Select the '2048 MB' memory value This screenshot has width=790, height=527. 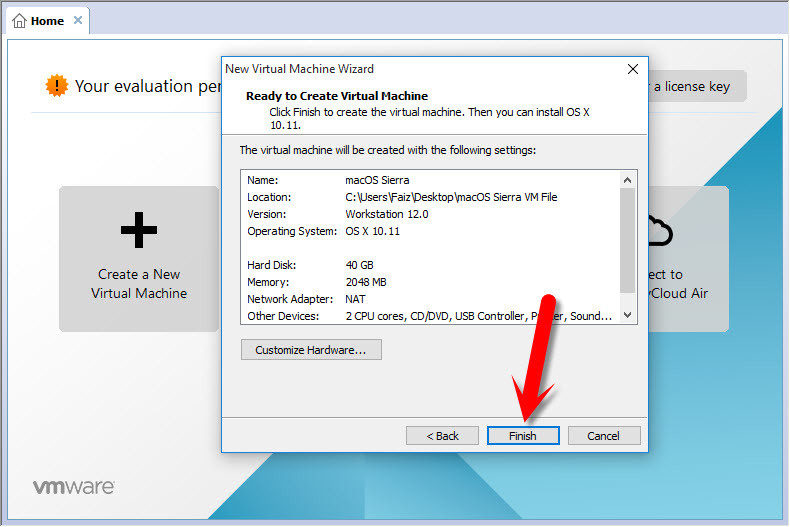point(366,282)
